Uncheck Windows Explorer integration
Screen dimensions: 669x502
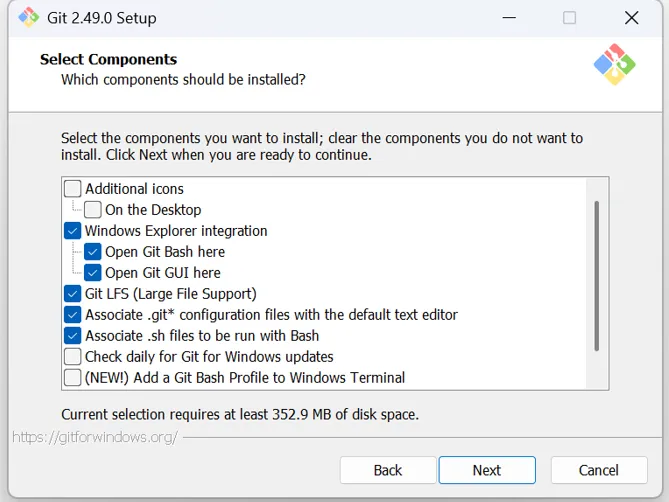[x=73, y=231]
